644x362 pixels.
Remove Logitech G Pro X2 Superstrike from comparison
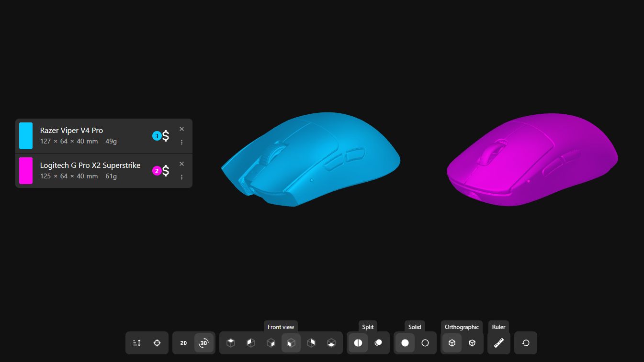tap(181, 164)
